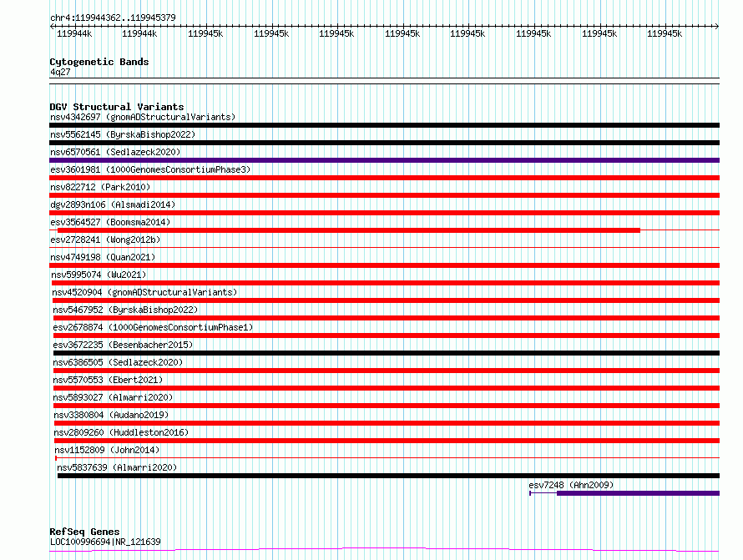Select nsv5570553 Ebert2021 label

(x=108, y=380)
